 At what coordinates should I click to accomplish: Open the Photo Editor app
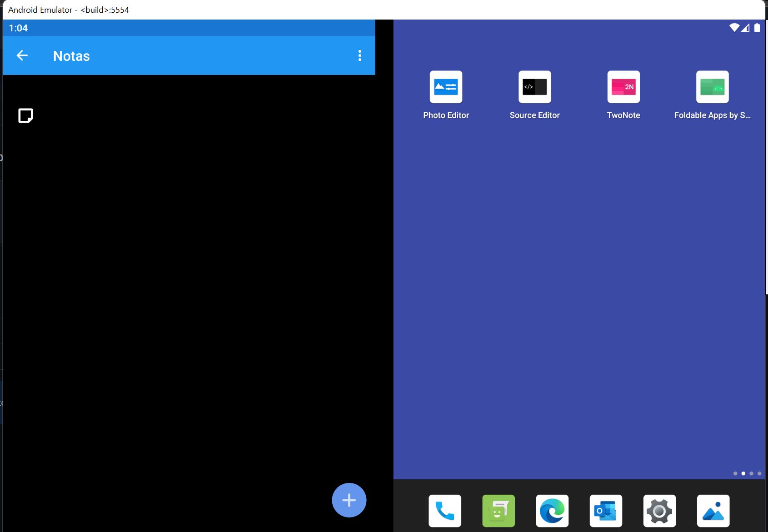(x=446, y=86)
